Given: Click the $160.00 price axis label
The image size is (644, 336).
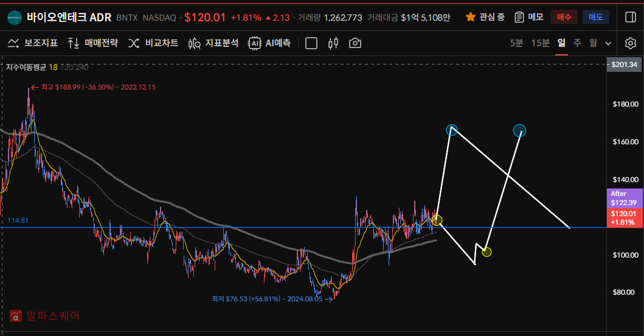Looking at the screenshot, I should tap(626, 142).
